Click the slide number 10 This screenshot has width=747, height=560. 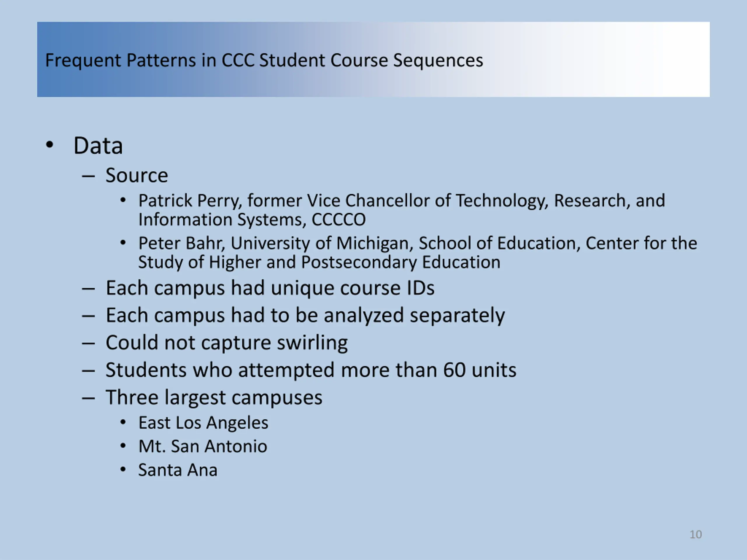[695, 535]
